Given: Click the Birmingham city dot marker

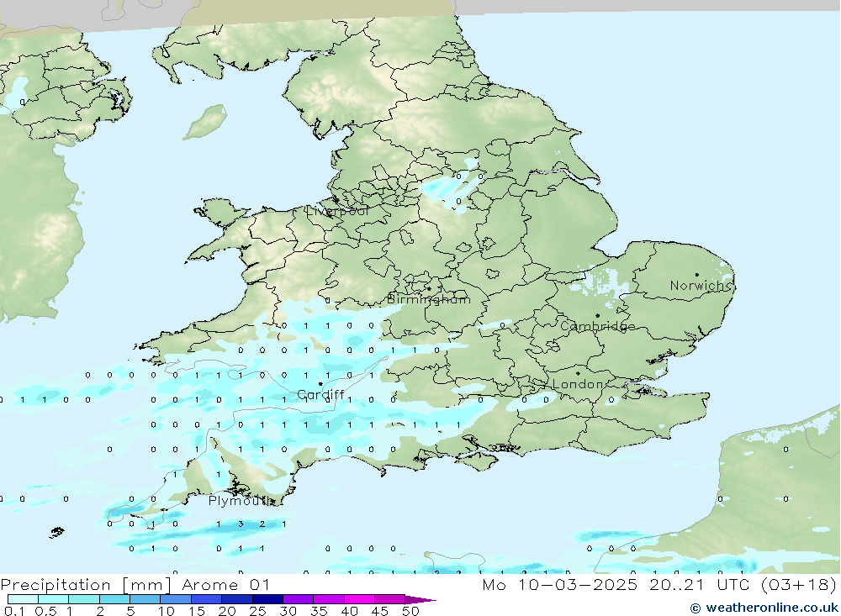Looking at the screenshot, I should pos(429,288).
